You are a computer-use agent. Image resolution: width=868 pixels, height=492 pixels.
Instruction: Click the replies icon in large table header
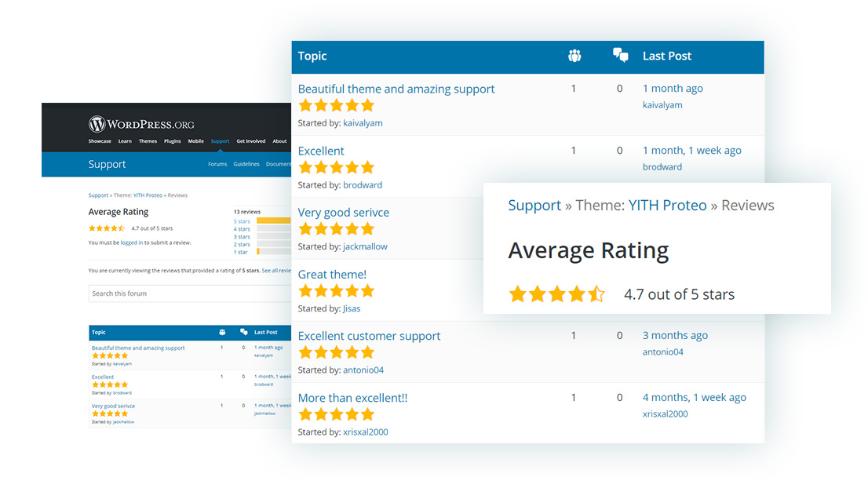pos(620,55)
